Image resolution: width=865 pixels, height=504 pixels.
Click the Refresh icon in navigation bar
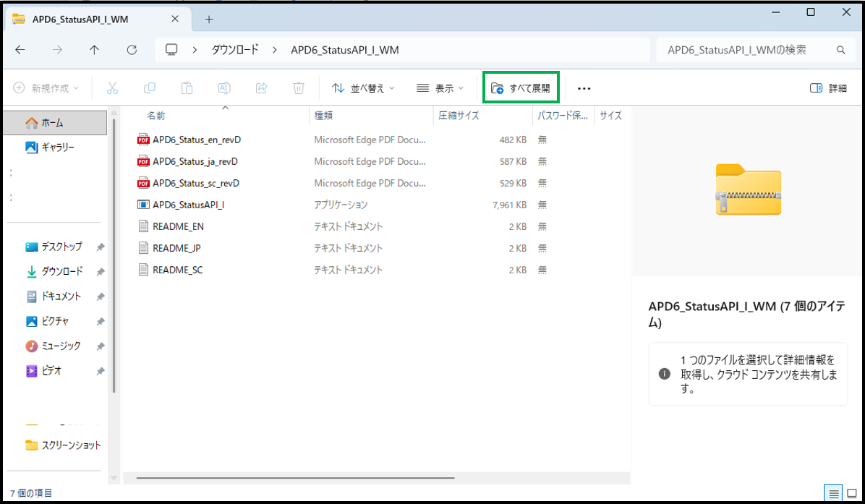tap(132, 50)
